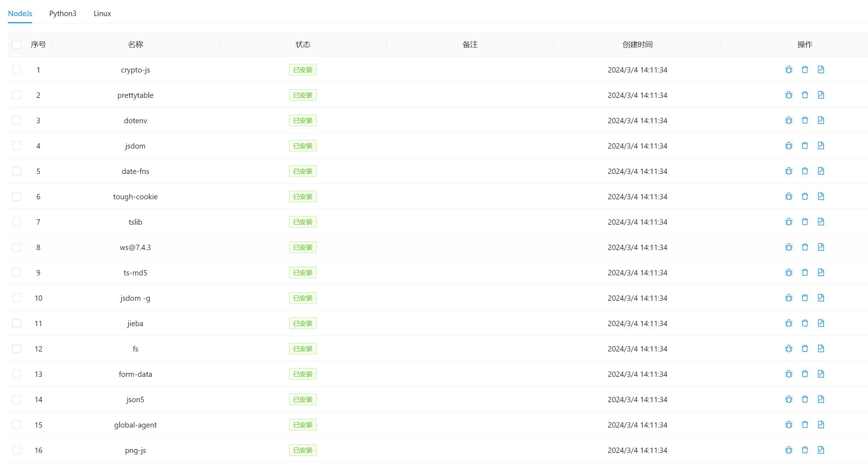Delete prettytable with its trash icon
The height and width of the screenshot is (464, 868).
[805, 95]
